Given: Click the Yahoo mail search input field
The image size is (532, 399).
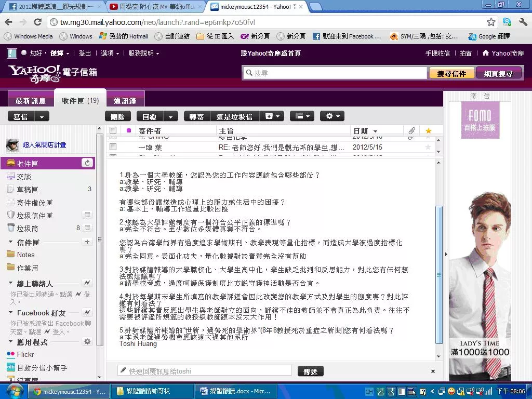Looking at the screenshot, I should [x=335, y=73].
